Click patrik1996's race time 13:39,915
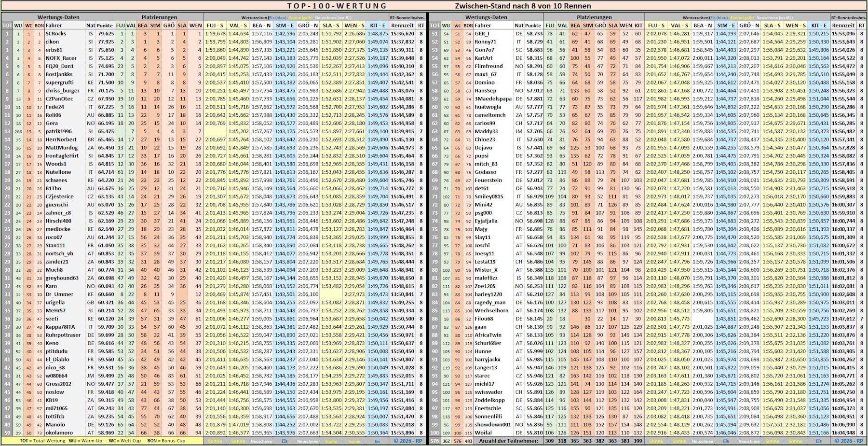This screenshot has height=446, width=868. pyautogui.click(x=402, y=131)
